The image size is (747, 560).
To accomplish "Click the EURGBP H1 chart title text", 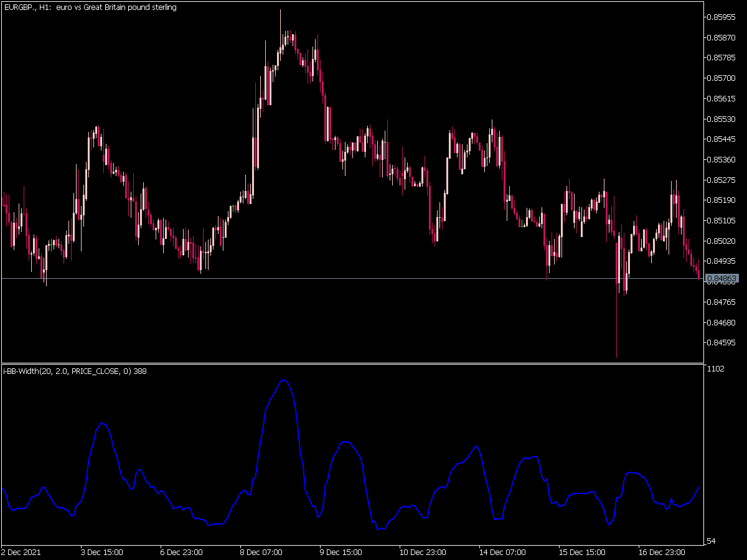I will [90, 7].
